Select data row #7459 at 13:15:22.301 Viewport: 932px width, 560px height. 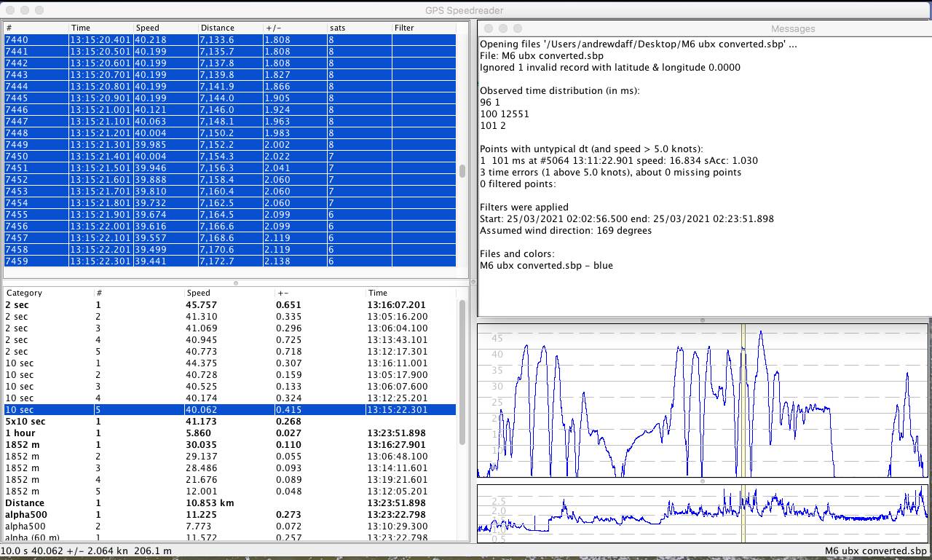(218, 261)
